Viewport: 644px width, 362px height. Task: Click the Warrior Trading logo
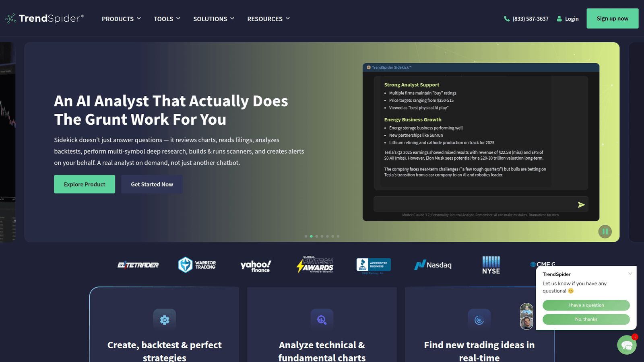197,265
